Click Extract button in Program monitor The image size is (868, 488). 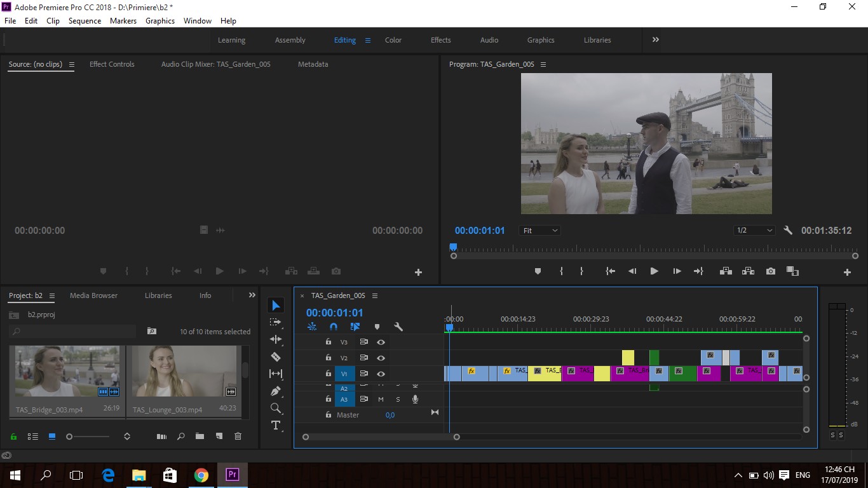[x=748, y=271]
